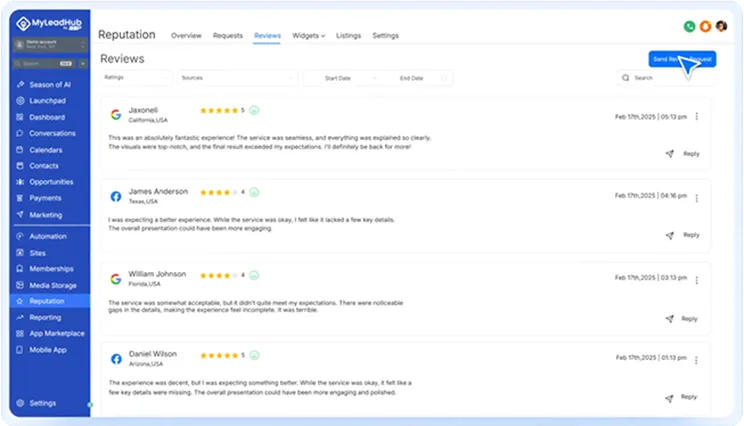Open more options for William Johnson review
Viewport: 744px width, 426px height.
click(x=697, y=280)
